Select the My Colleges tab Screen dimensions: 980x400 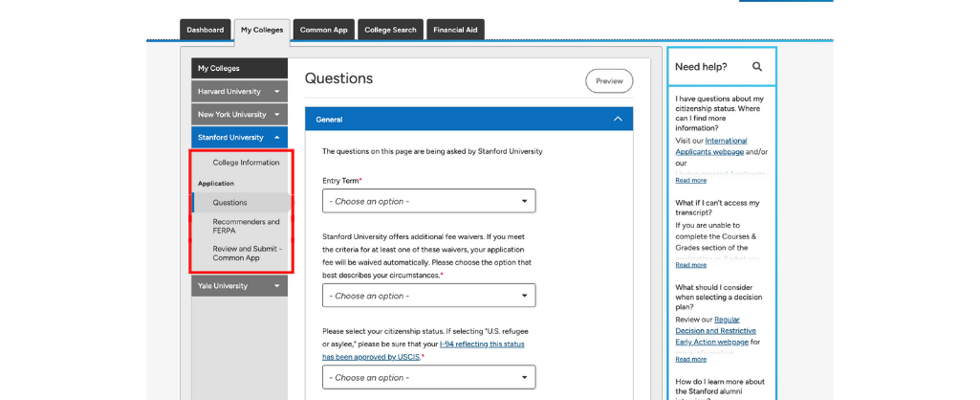(x=262, y=32)
